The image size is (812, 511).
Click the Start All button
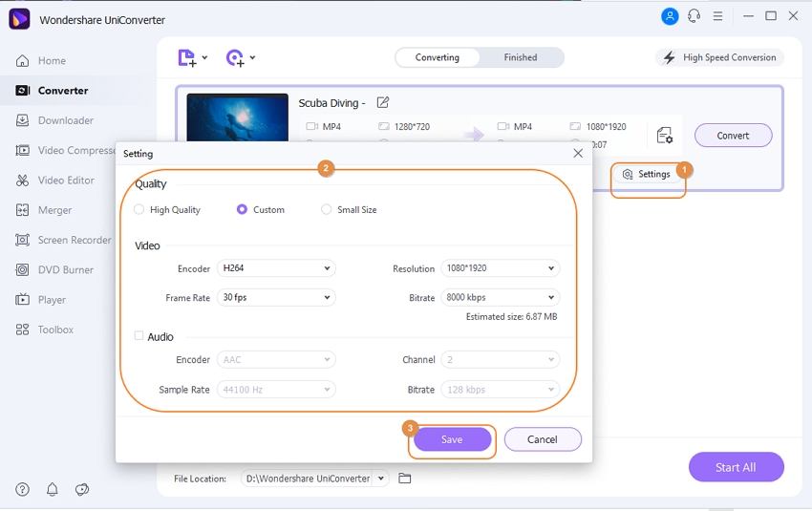pyautogui.click(x=736, y=467)
